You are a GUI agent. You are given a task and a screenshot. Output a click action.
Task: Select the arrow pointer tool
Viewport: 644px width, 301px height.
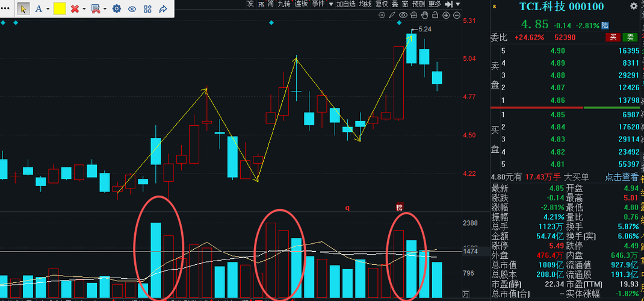23,8
